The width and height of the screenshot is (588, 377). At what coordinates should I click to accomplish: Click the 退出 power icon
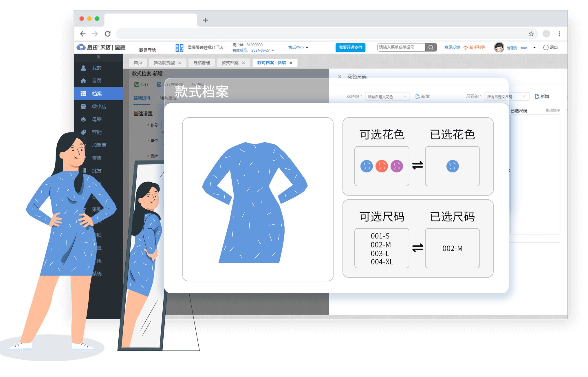click(x=546, y=48)
